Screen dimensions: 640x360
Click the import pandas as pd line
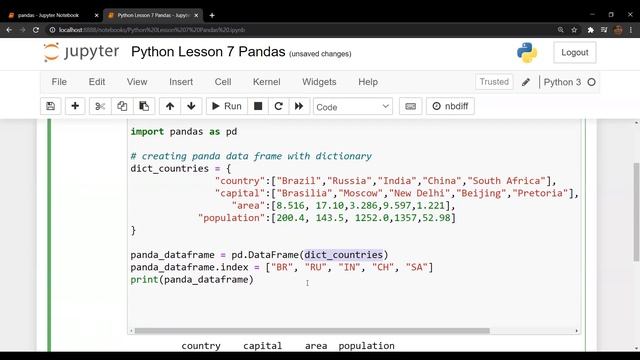(184, 131)
